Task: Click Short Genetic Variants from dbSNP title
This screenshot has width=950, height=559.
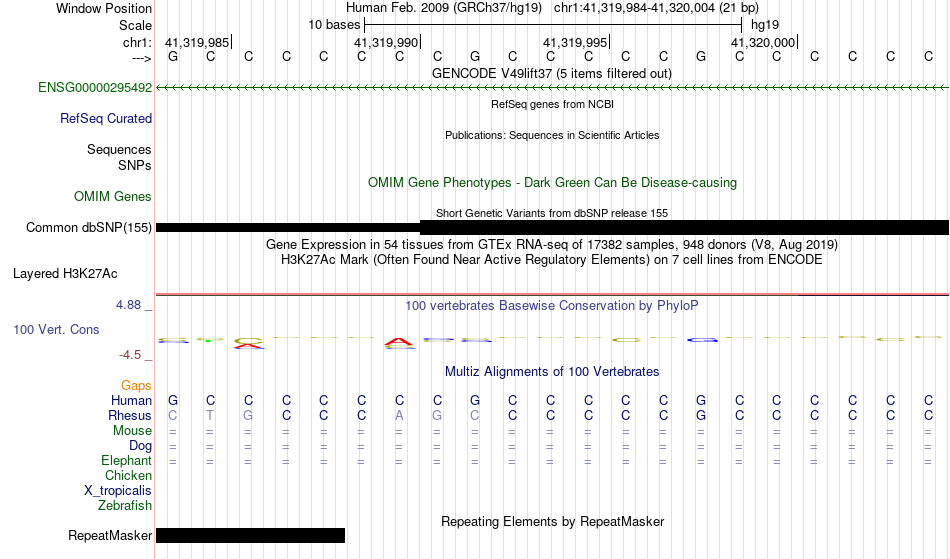Action: click(x=552, y=213)
